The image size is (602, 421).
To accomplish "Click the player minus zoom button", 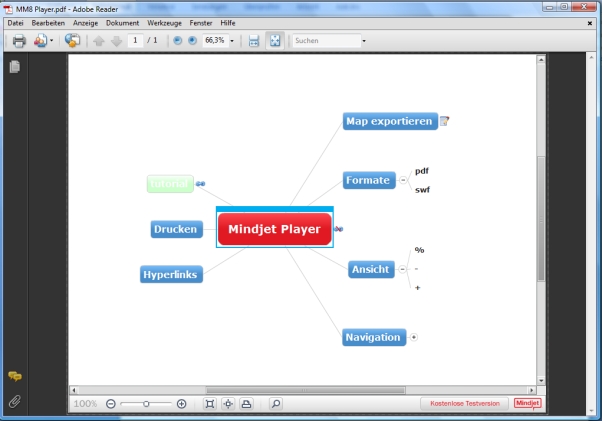I will tap(111, 404).
